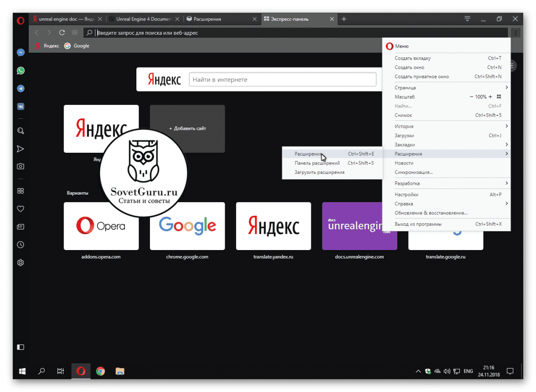Click the sidebar snapshot camera icon

[21, 166]
